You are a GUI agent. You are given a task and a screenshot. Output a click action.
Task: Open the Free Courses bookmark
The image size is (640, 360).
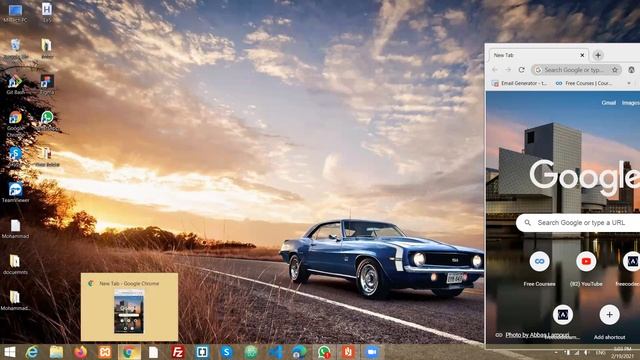584,83
